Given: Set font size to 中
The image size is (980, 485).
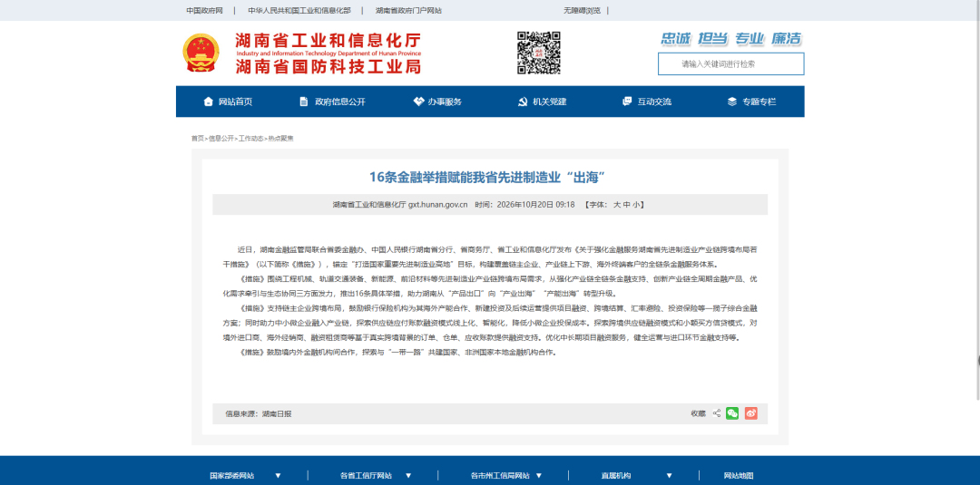Looking at the screenshot, I should 626,205.
